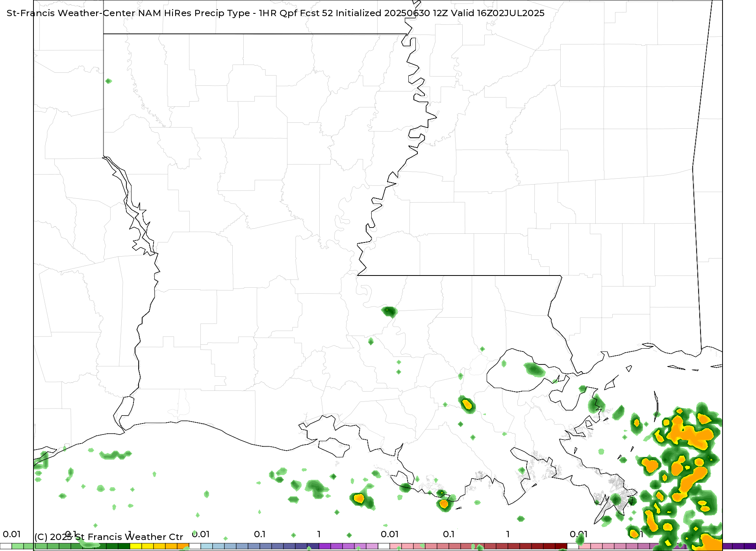Select the dark navy blue legend swatch
756x551 pixels.
click(313, 546)
